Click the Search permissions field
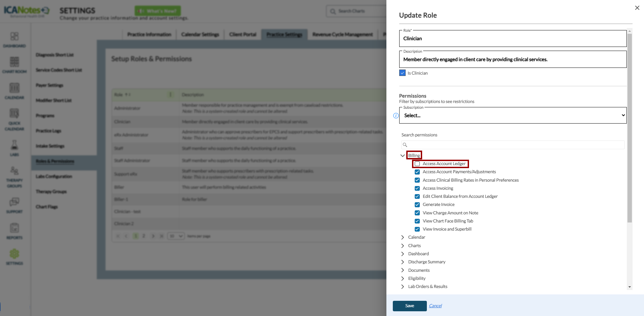The image size is (644, 316). click(513, 145)
